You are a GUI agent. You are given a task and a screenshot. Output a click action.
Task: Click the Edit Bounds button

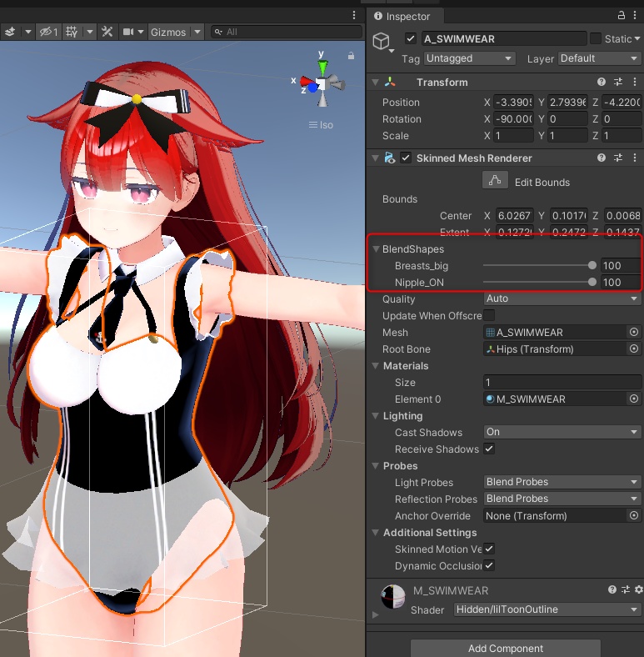point(495,181)
